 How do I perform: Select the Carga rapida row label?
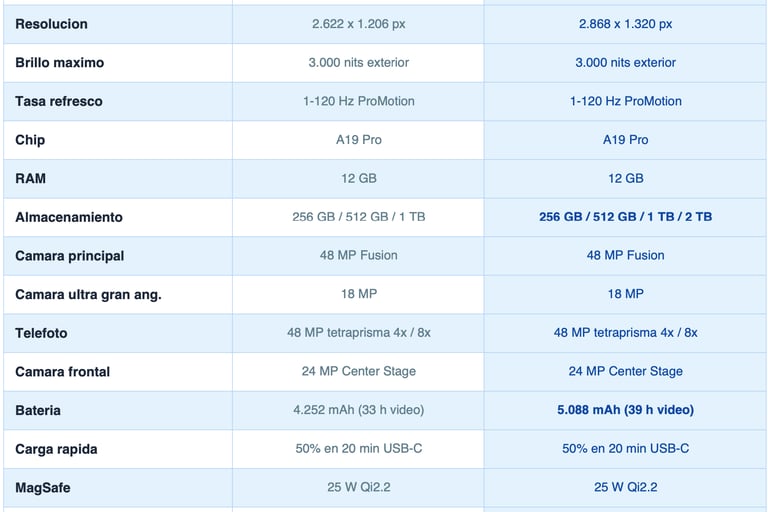(x=56, y=449)
